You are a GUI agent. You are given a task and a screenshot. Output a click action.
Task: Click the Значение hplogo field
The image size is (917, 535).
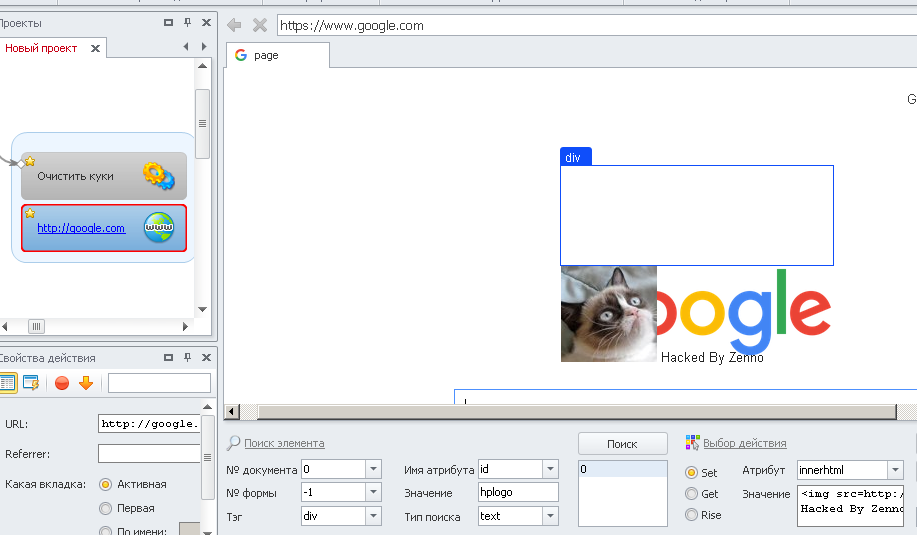pos(518,492)
